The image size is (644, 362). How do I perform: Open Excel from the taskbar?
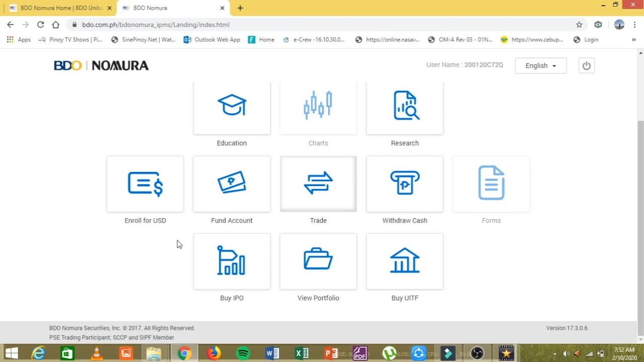302,353
